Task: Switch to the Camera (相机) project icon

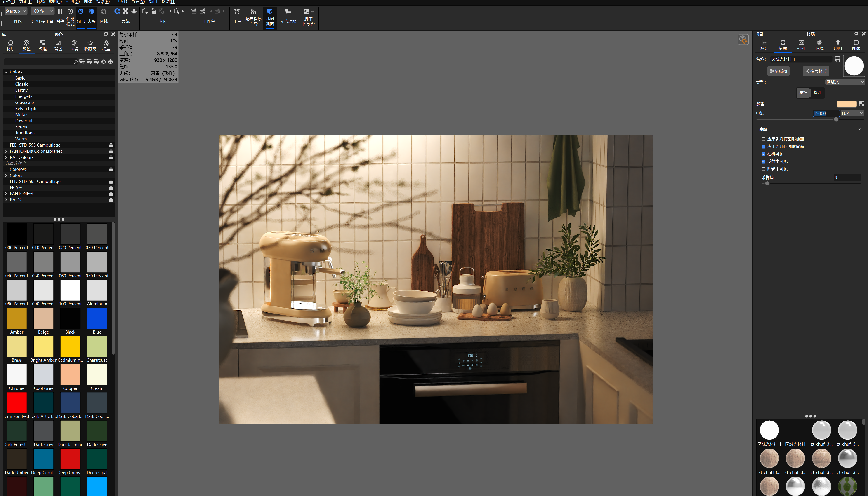Action: [801, 43]
